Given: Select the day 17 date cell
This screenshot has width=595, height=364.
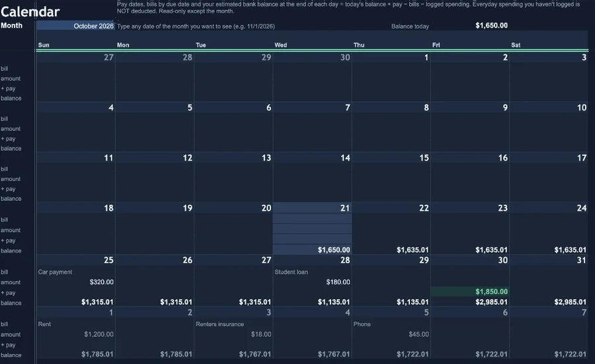Looking at the screenshot, I should (549, 158).
